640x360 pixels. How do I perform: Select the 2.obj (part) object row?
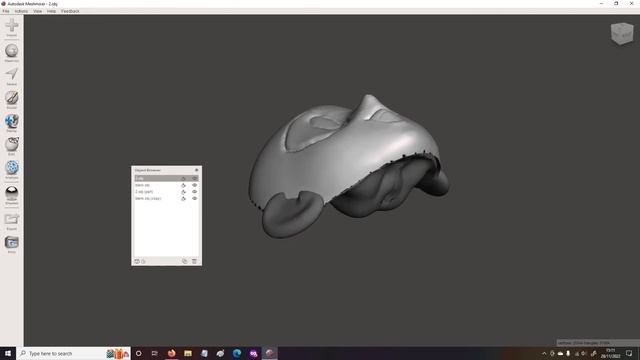coord(167,191)
